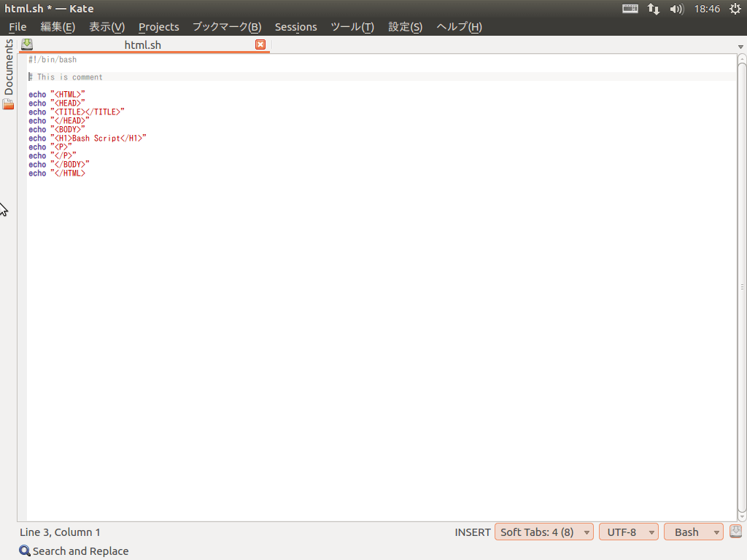Click the echo "</BODY>" line

(58, 165)
